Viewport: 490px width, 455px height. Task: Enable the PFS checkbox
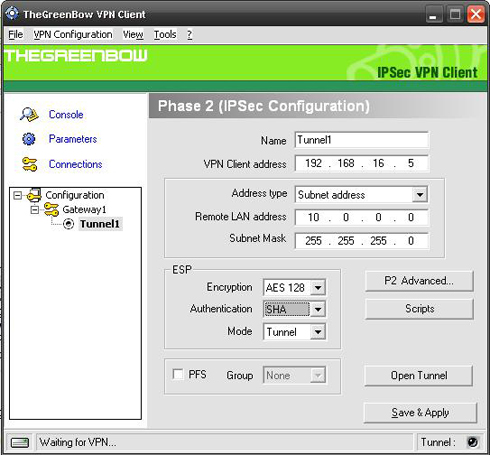coord(178,374)
